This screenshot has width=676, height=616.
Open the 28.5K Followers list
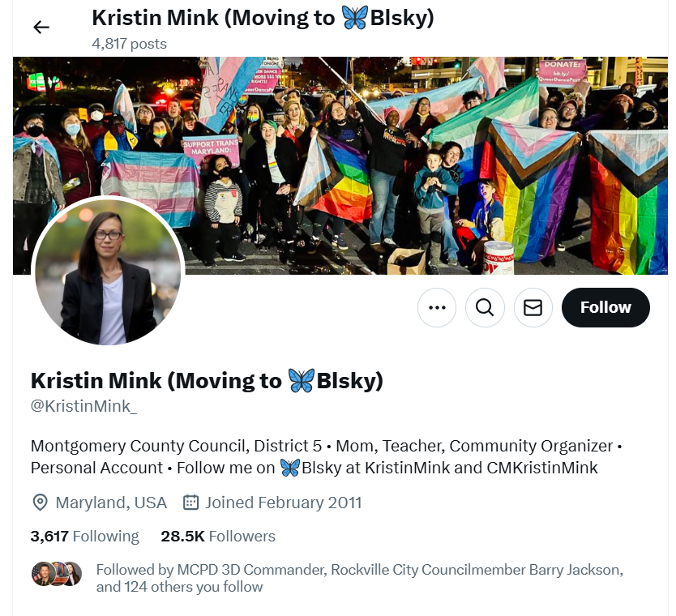click(218, 536)
